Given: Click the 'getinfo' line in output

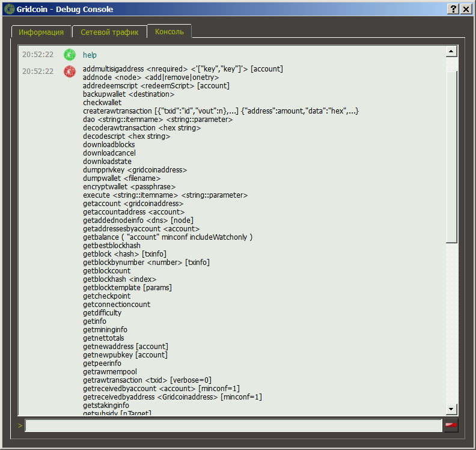Looking at the screenshot, I should (94, 321).
